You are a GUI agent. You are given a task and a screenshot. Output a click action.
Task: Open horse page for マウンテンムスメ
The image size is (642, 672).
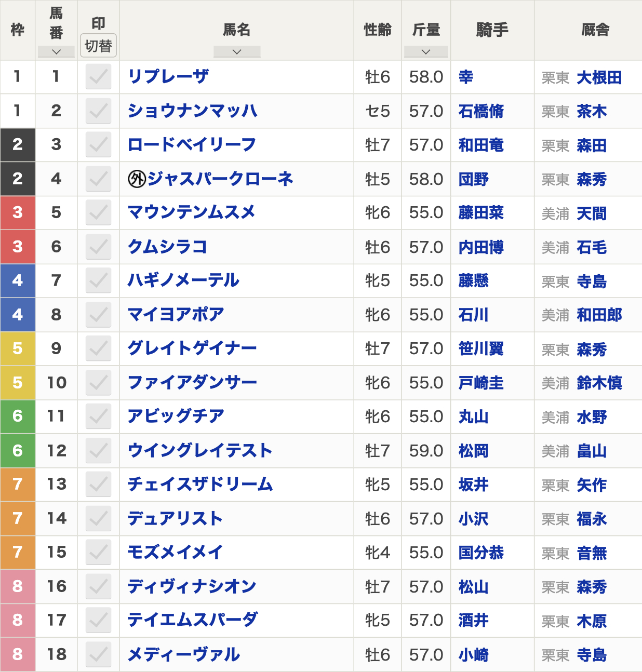tap(192, 213)
